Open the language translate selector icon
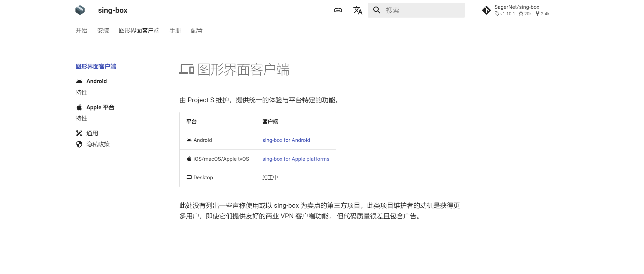 coord(358,10)
